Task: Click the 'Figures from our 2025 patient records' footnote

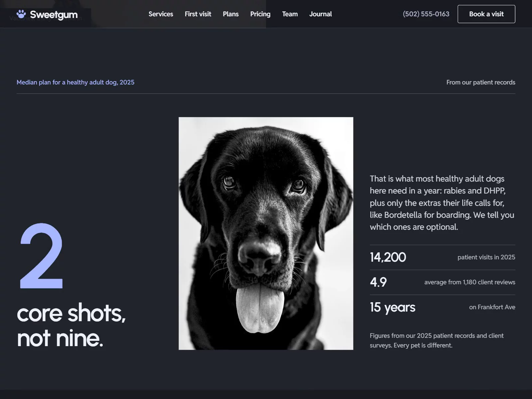Action: (437, 340)
